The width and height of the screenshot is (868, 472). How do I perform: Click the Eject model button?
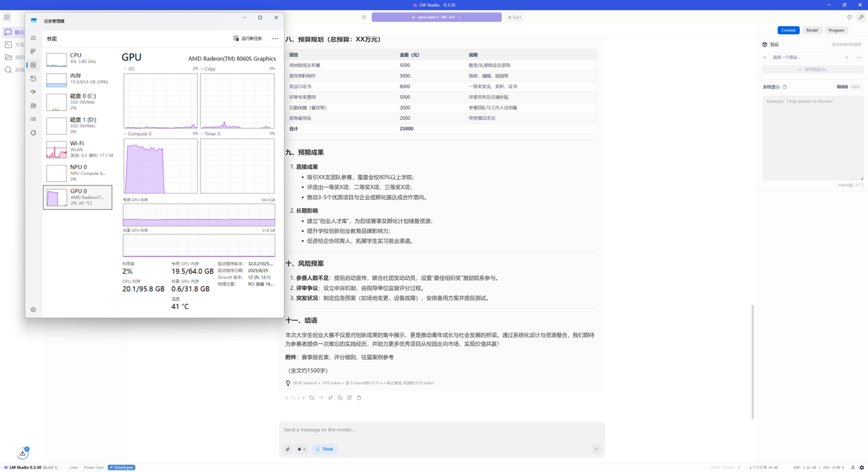(515, 17)
